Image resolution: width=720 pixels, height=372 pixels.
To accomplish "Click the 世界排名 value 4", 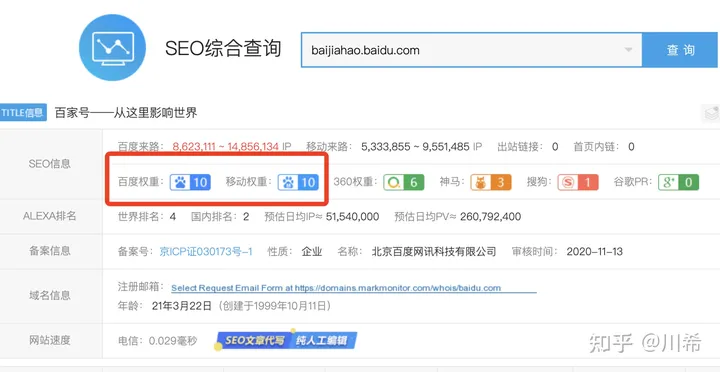I will (173, 217).
